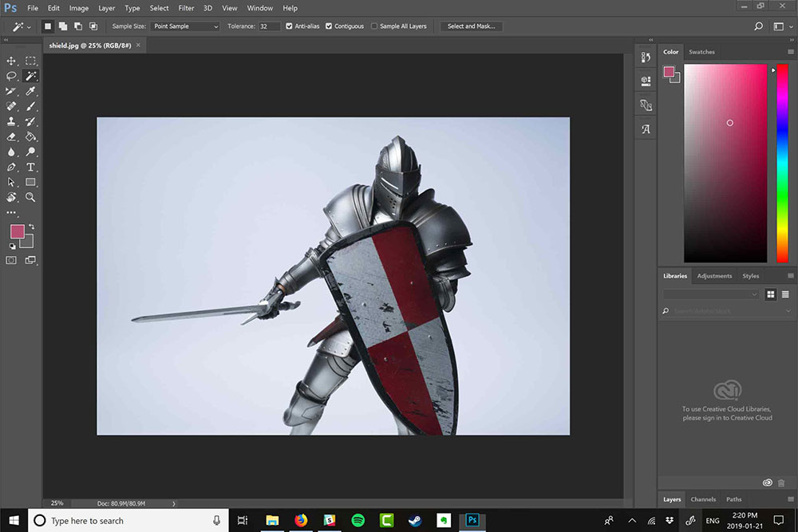Select the Lasso tool

click(x=11, y=77)
